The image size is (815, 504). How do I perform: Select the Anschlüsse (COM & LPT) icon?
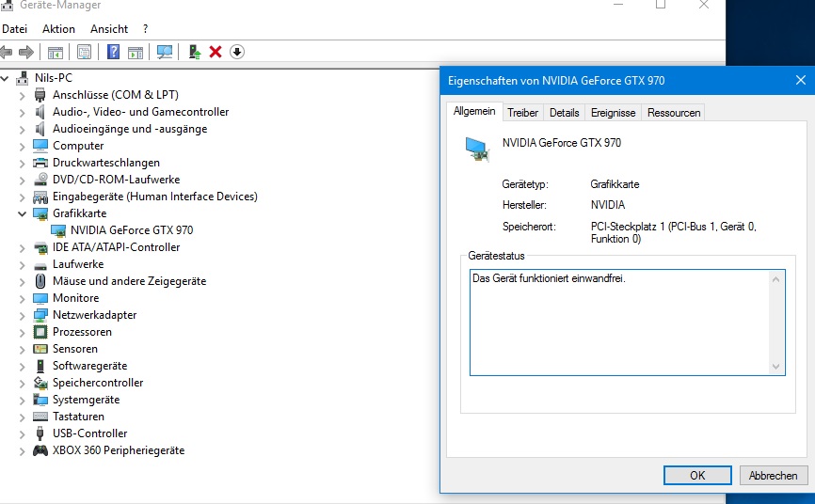tap(40, 95)
